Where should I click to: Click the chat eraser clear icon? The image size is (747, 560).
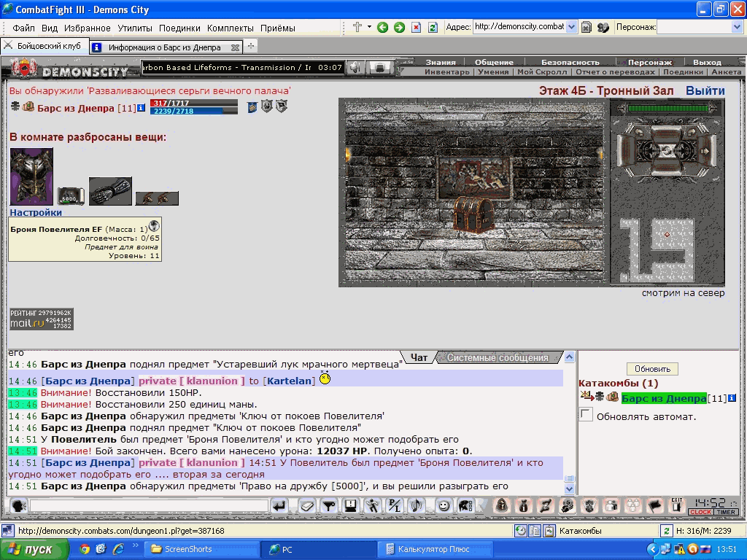(x=307, y=506)
